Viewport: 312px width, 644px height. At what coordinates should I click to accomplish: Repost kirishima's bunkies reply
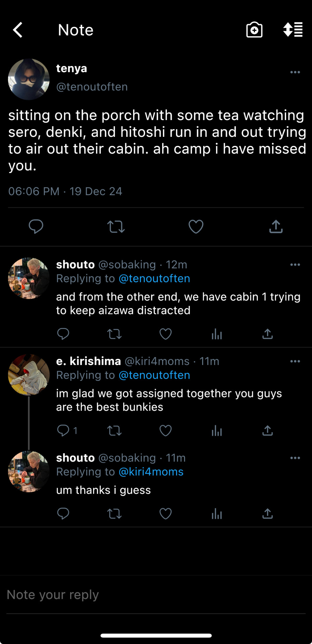(x=114, y=431)
